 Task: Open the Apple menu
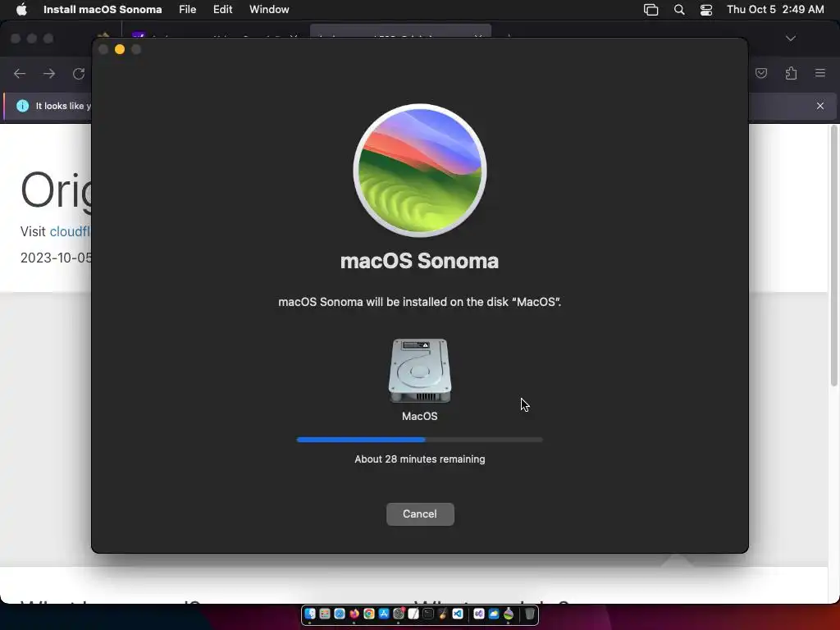21,9
